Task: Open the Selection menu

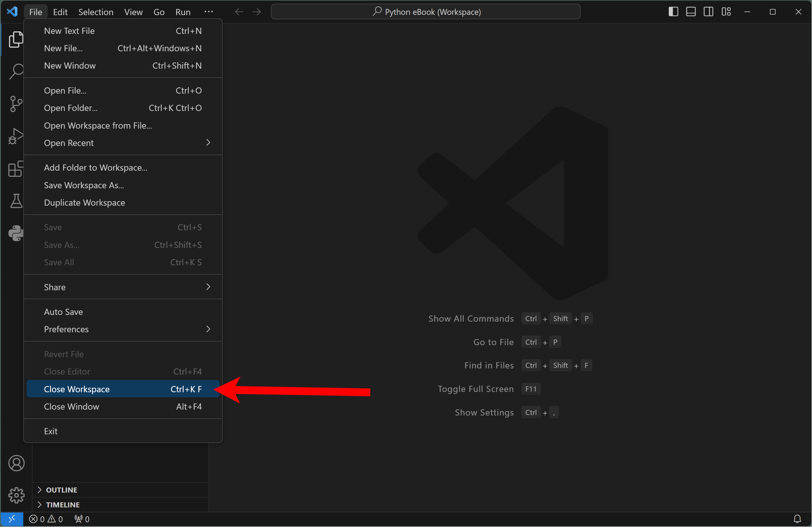Action: coord(96,12)
